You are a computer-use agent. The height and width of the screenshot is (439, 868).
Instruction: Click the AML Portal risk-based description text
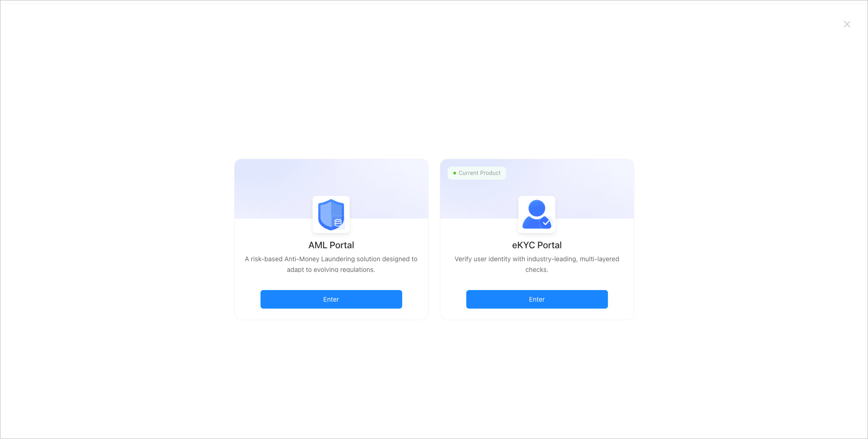click(331, 264)
